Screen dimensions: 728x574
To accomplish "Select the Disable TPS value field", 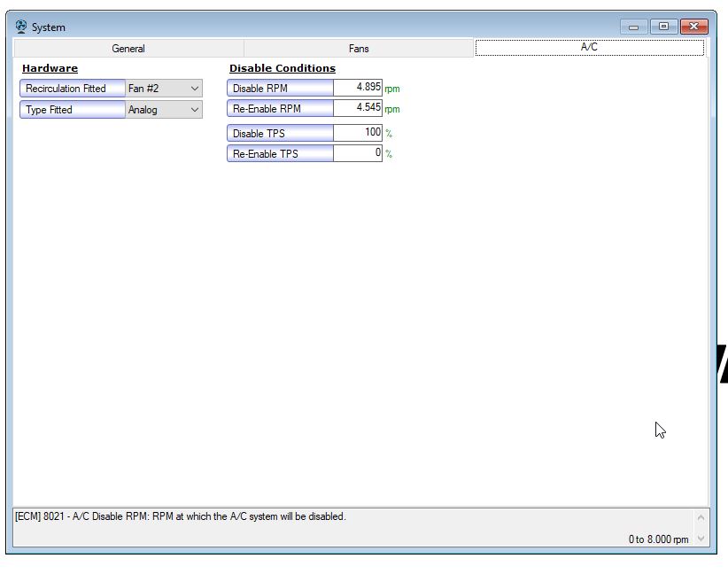I will click(358, 133).
